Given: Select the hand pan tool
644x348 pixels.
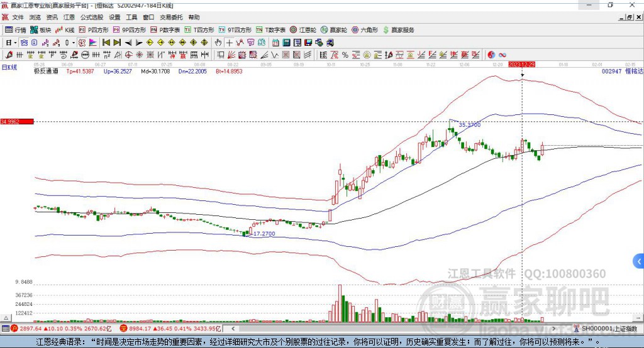Looking at the screenshot, I should tap(218, 43).
